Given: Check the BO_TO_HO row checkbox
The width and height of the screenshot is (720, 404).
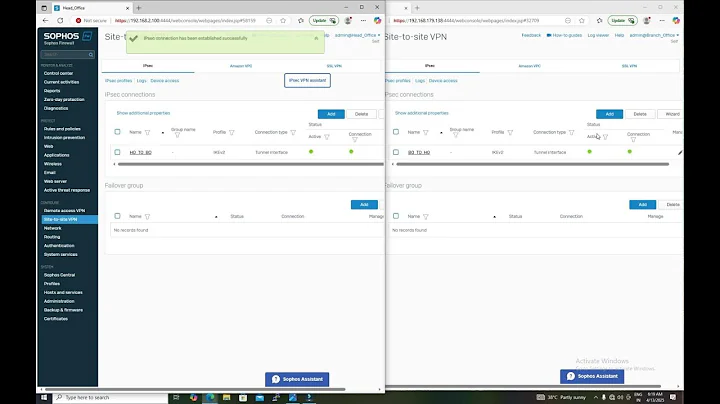Looking at the screenshot, I should [x=396, y=152].
